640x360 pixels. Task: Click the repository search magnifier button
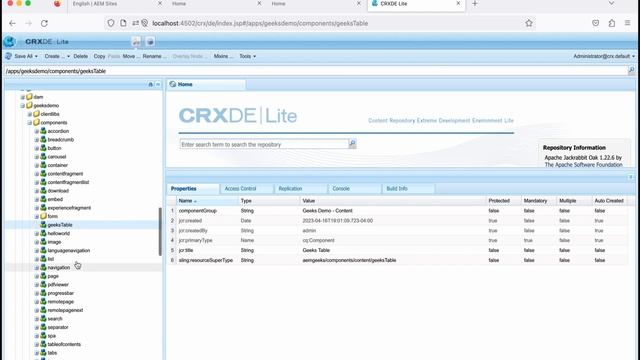click(x=352, y=144)
